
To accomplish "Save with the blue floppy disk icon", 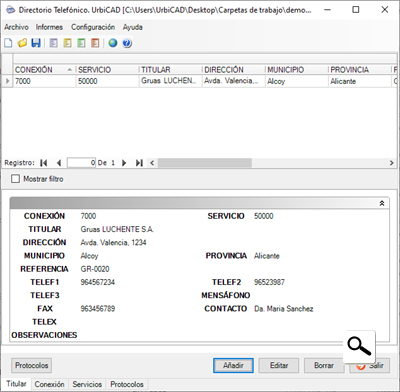I will click(36, 43).
